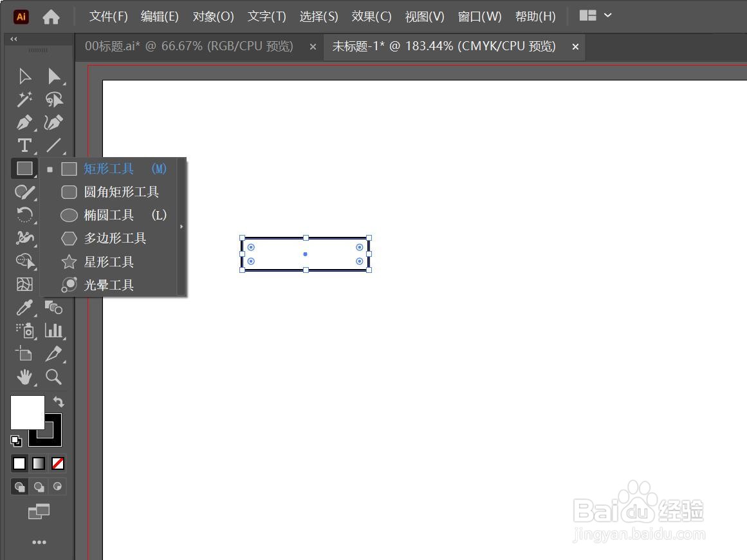747x560 pixels.
Task: Enable Draw Normal mode
Action: coord(19,487)
